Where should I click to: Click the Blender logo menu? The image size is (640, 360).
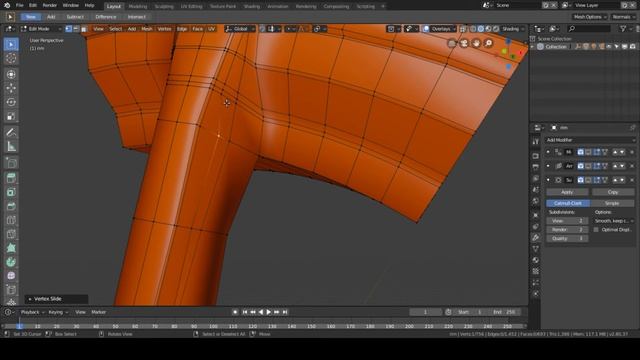click(x=7, y=5)
